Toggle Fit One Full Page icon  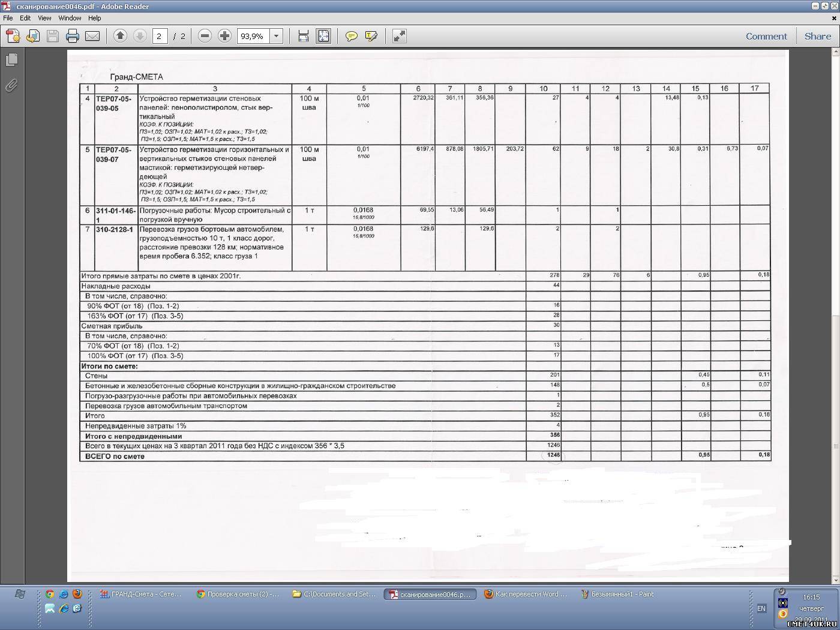point(323,36)
